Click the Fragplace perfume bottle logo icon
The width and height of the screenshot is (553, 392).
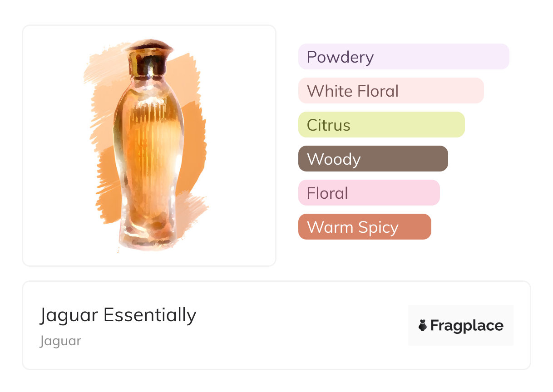pos(423,325)
